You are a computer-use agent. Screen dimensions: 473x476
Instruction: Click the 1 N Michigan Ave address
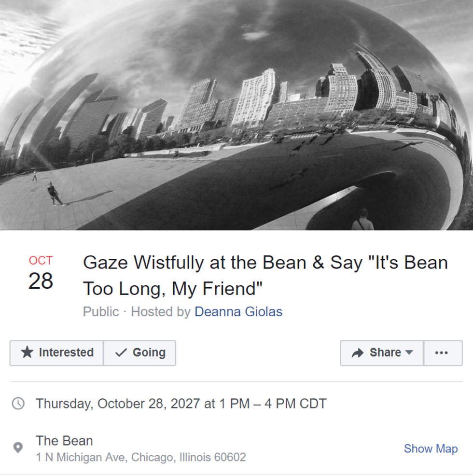coord(141,457)
